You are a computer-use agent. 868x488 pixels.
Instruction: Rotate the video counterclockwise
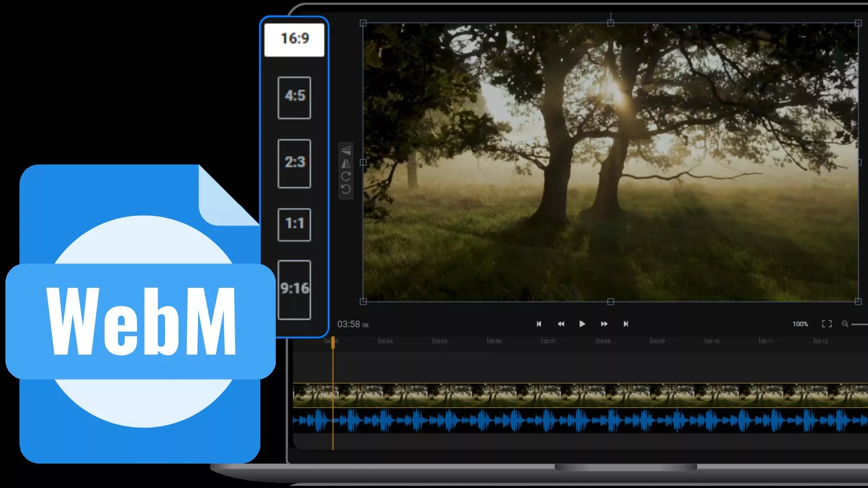345,188
